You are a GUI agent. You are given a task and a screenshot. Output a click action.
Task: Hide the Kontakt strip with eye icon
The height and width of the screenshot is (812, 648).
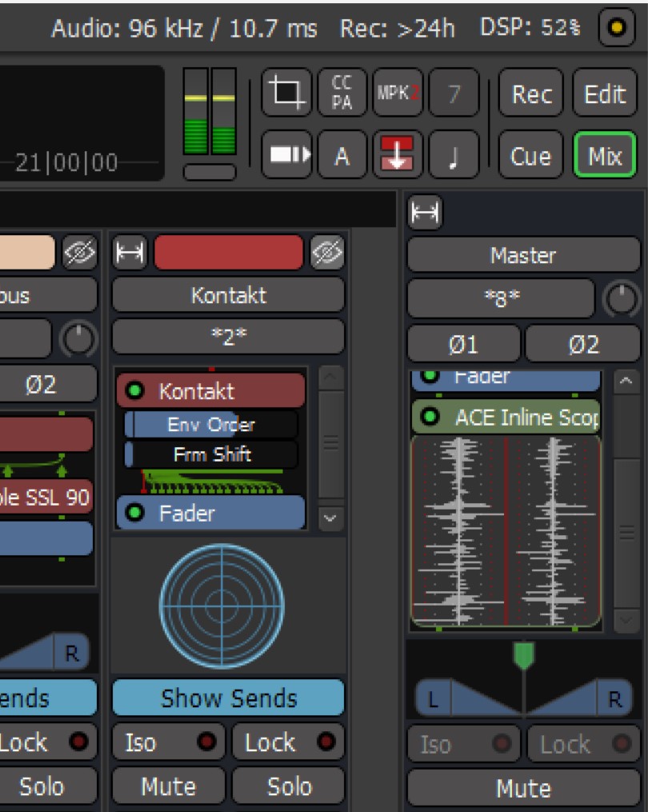pyautogui.click(x=327, y=253)
